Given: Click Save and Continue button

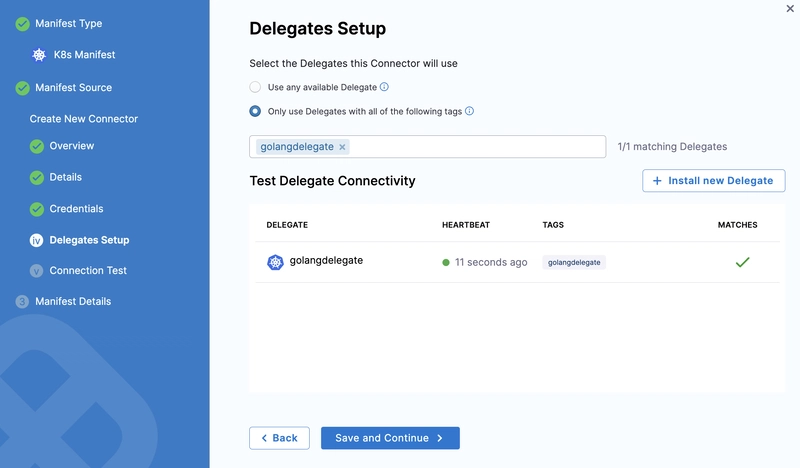Looking at the screenshot, I should click(x=390, y=438).
